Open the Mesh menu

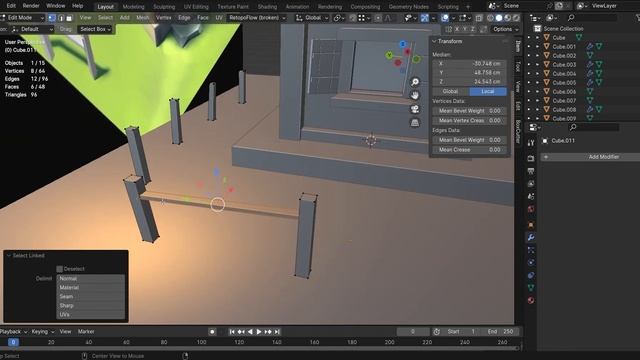(142, 18)
